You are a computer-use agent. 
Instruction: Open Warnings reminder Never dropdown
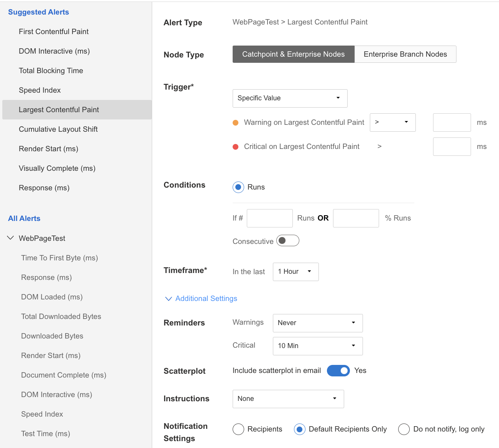tap(318, 323)
